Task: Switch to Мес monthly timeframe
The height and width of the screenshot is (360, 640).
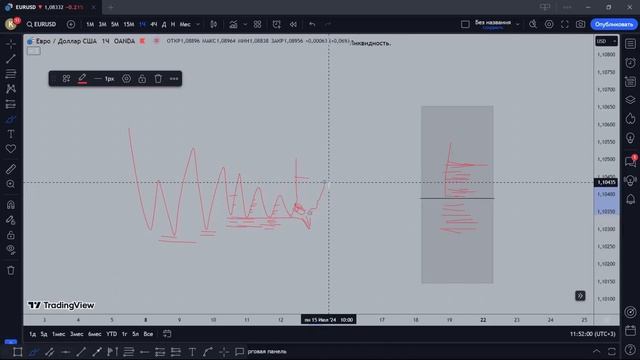Action: pos(185,24)
